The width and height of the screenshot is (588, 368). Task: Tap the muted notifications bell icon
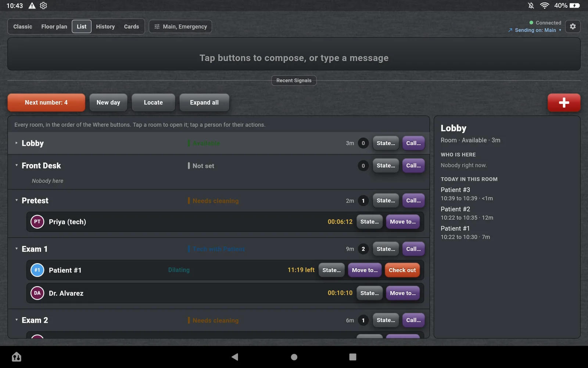[531, 6]
